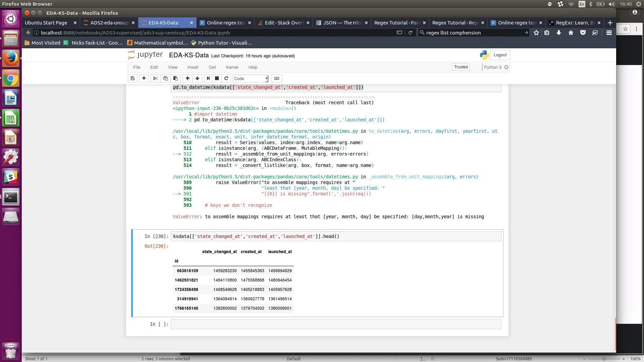This screenshot has width=644, height=362.
Task: Expand the Kernel menu
Action: pos(232,67)
